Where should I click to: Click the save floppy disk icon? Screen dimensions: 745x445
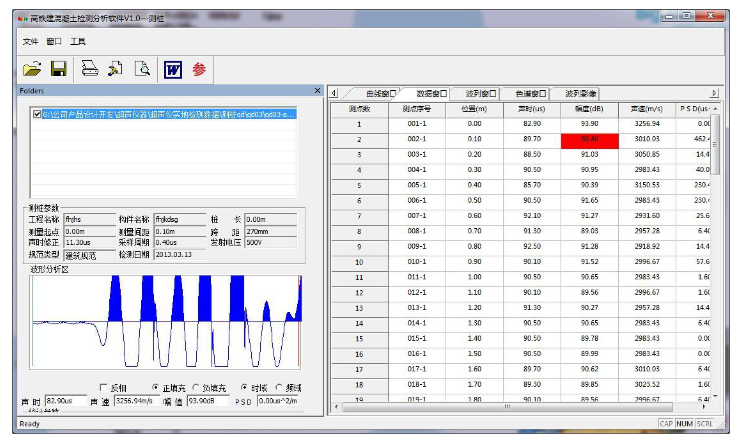(x=58, y=69)
